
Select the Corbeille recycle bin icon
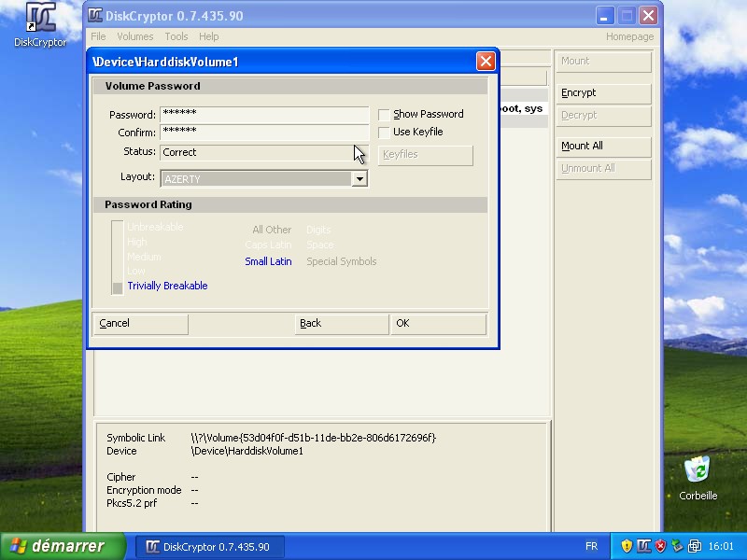pos(698,478)
